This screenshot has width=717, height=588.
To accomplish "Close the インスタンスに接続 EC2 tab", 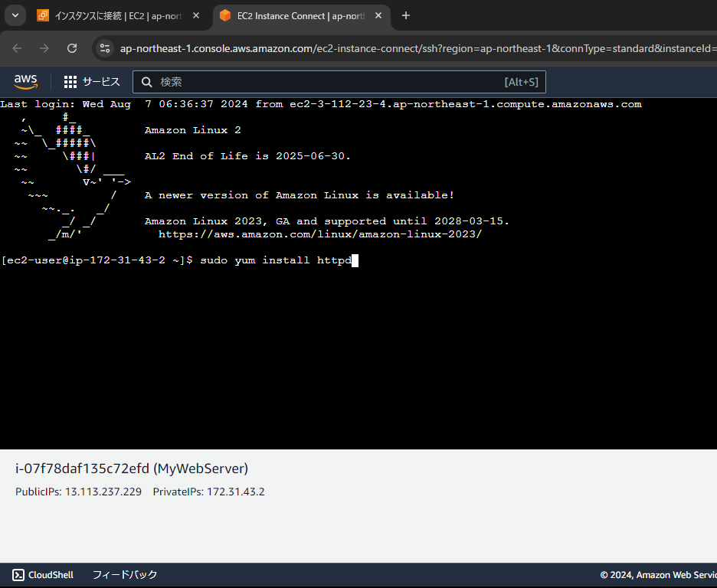I will point(195,15).
